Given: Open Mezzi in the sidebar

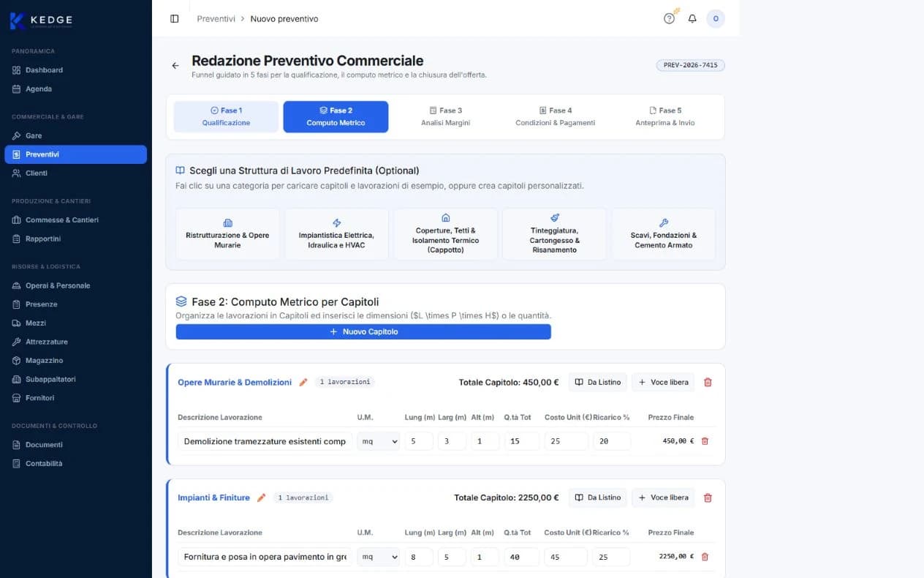Looking at the screenshot, I should point(76,323).
